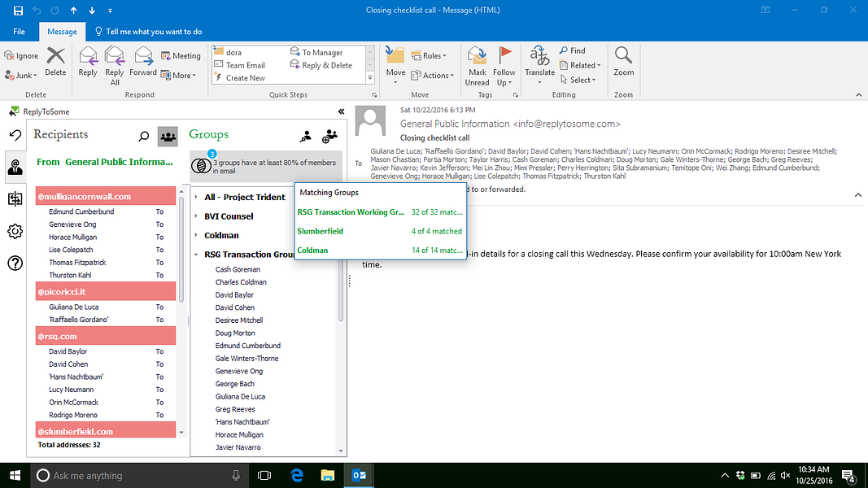Click the recipients list scroll down arrow
Image resolution: width=868 pixels, height=488 pixels.
(x=181, y=432)
